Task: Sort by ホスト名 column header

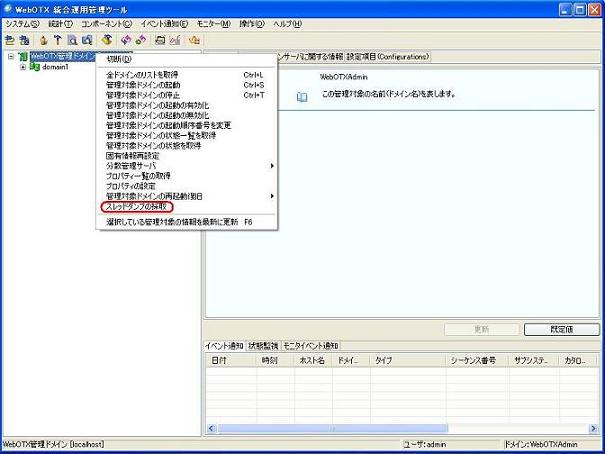Action: pos(313,361)
